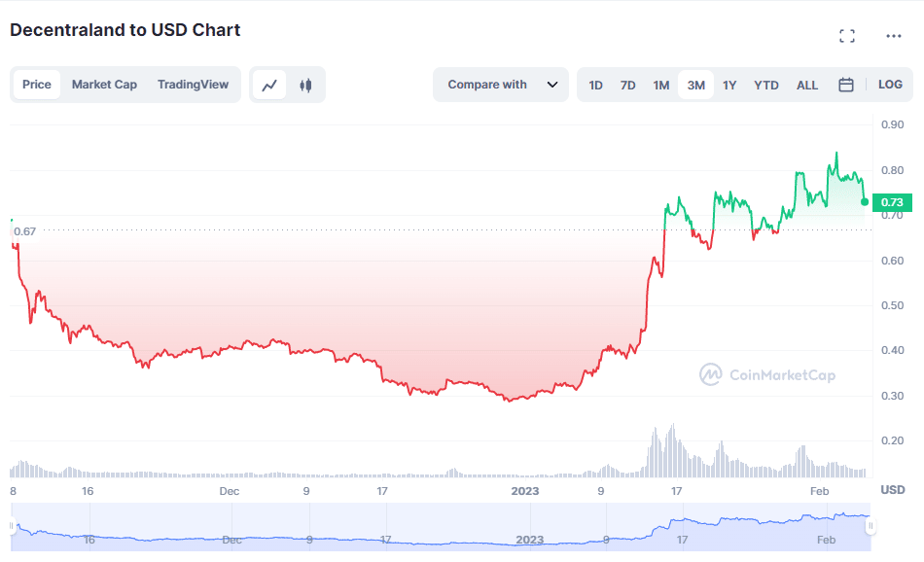
Task: Click the current price 0.73 label
Action: (892, 202)
